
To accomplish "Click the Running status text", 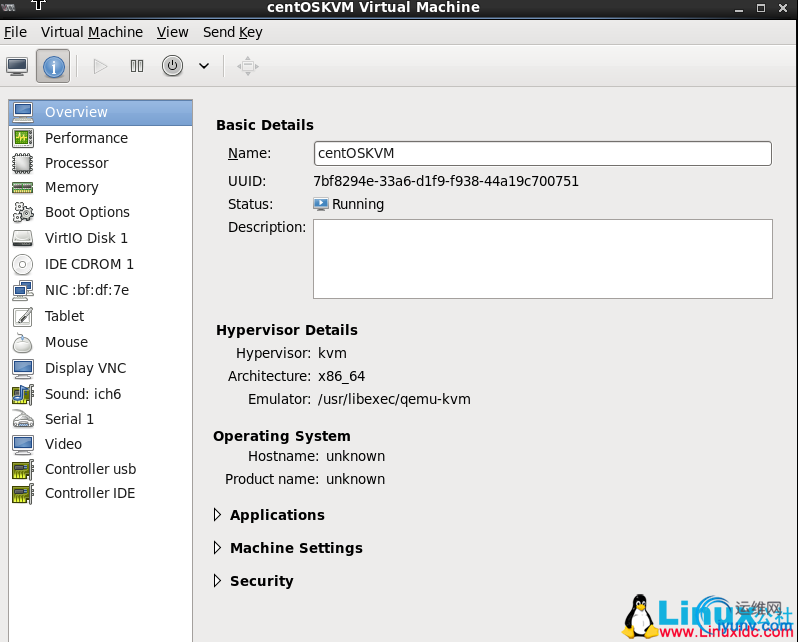I will tap(358, 204).
